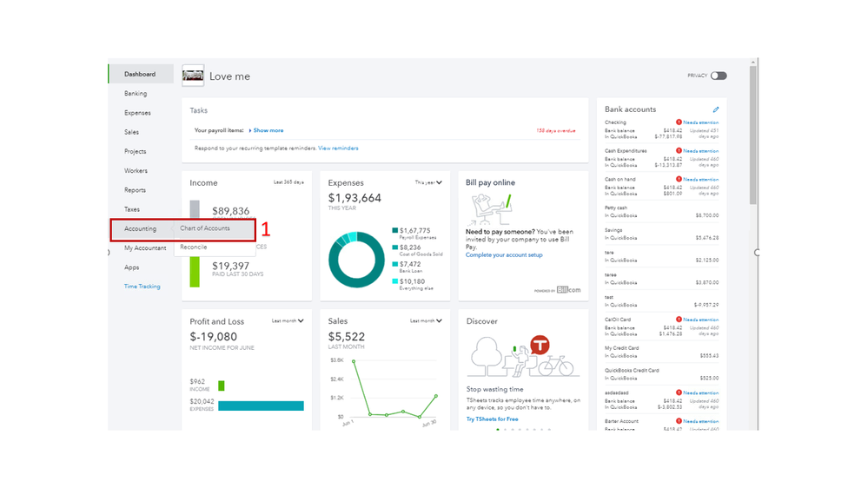The image size is (868, 488).
Task: Click the $19,397 Paid last 30 days amount
Action: pyautogui.click(x=231, y=266)
